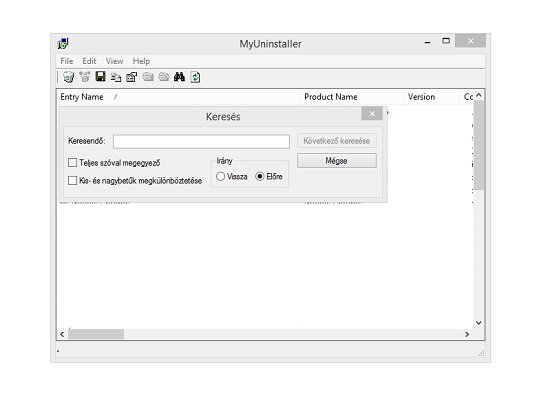The height and width of the screenshot is (402, 550).
Task: Click the horizontal scrollbar thumb
Action: point(96,334)
